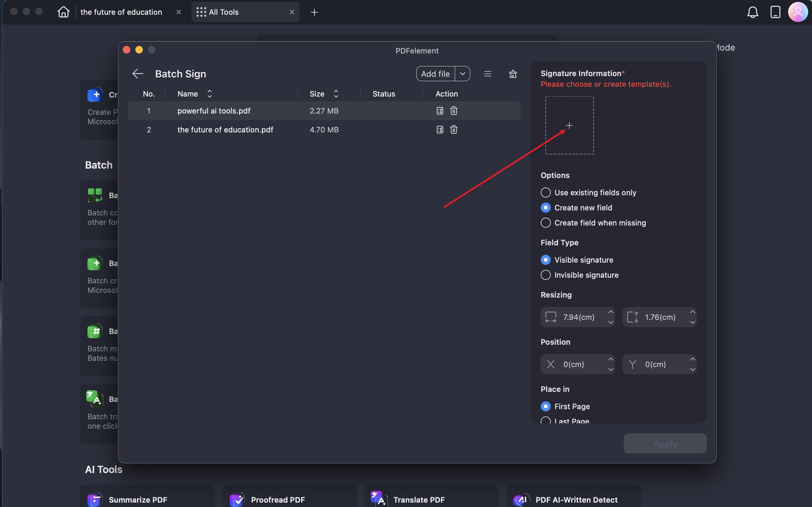This screenshot has height=507, width=812.
Task: Open the list menu icon
Action: (x=488, y=74)
